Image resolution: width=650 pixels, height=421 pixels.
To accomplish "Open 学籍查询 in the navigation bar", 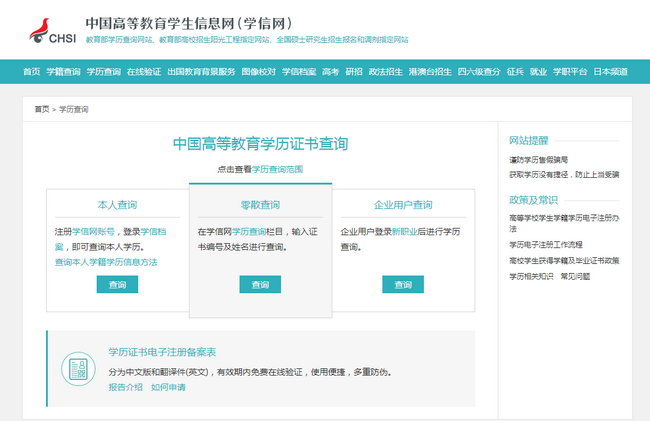I will [63, 72].
